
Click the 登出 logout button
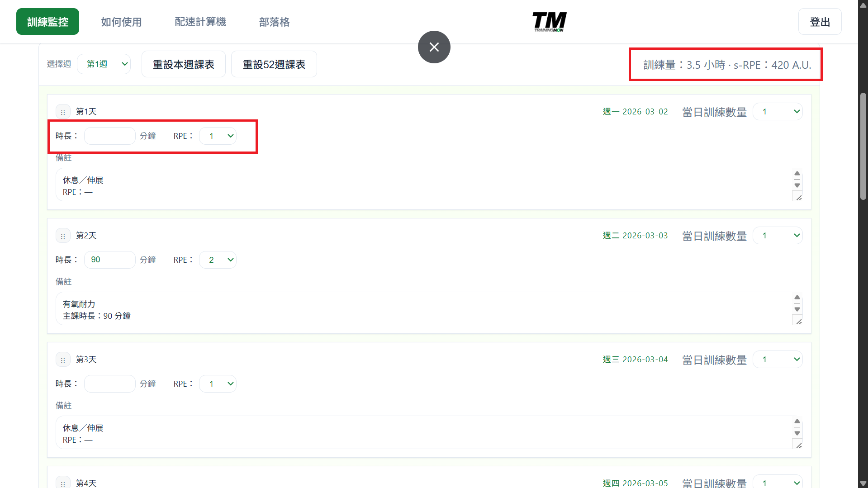(x=820, y=22)
